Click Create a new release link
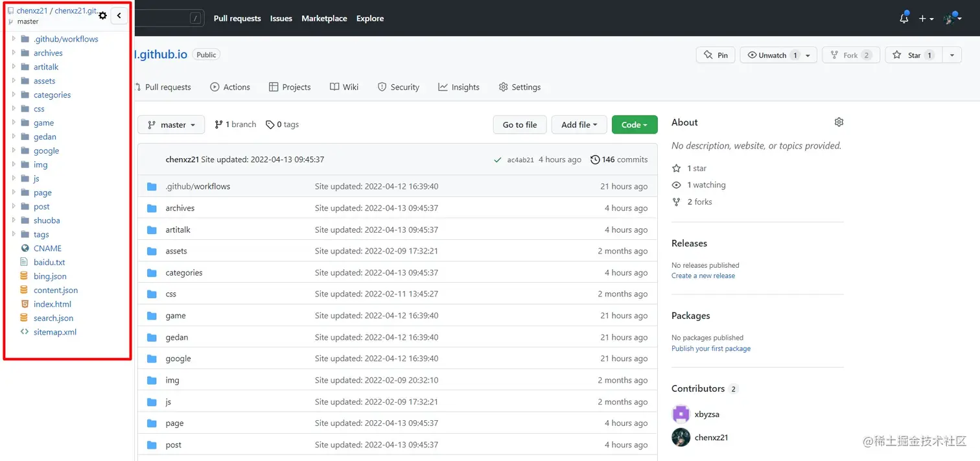 pos(703,276)
